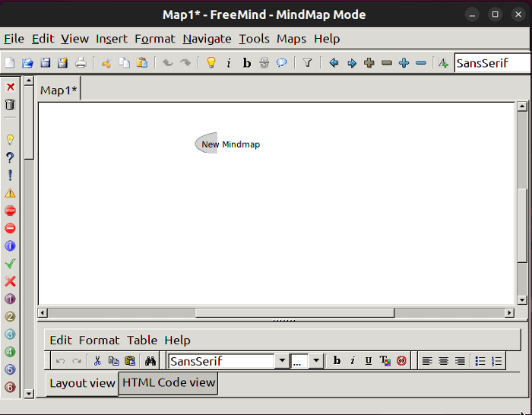Toggle underline in note editor
This screenshot has height=415, width=532.
(x=369, y=360)
